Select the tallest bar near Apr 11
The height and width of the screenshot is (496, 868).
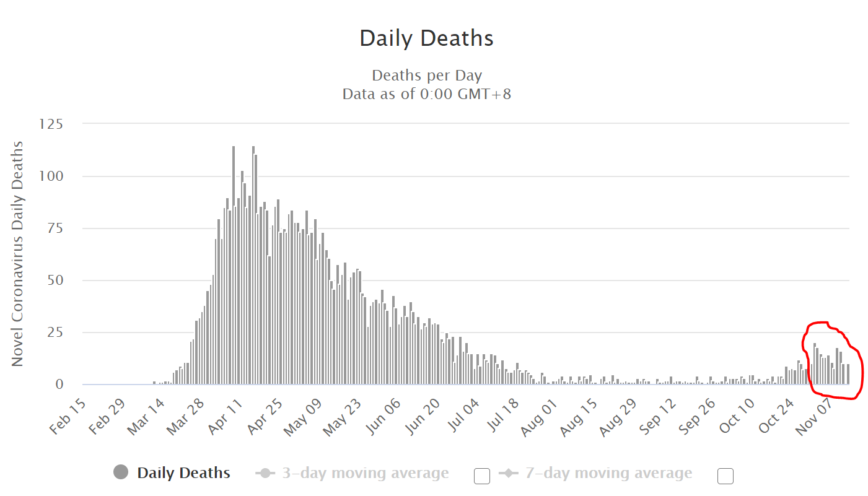[x=234, y=265]
